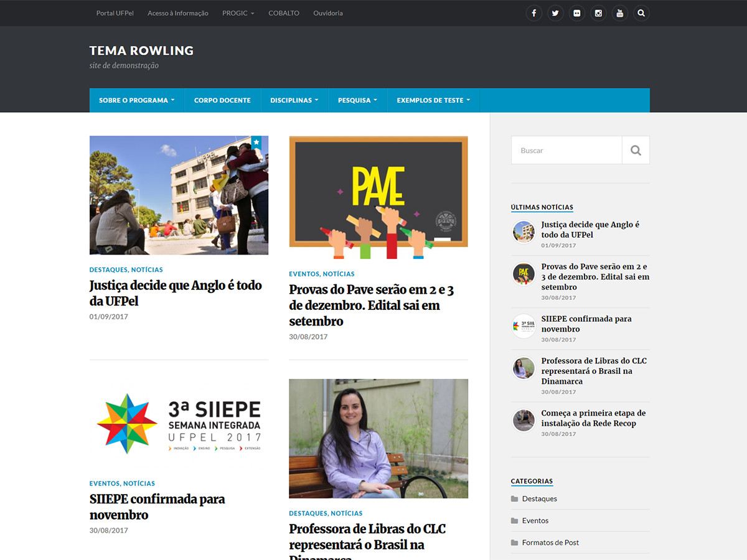The image size is (747, 560).
Task: Open the PAVE chalkboard post image
Action: click(x=378, y=197)
